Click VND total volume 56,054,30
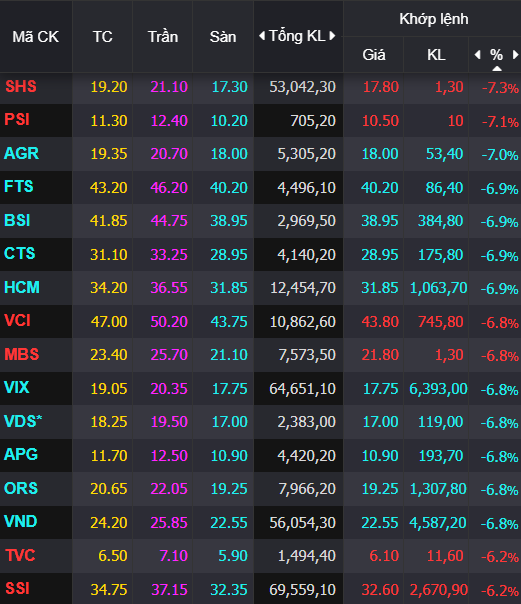 pos(302,523)
